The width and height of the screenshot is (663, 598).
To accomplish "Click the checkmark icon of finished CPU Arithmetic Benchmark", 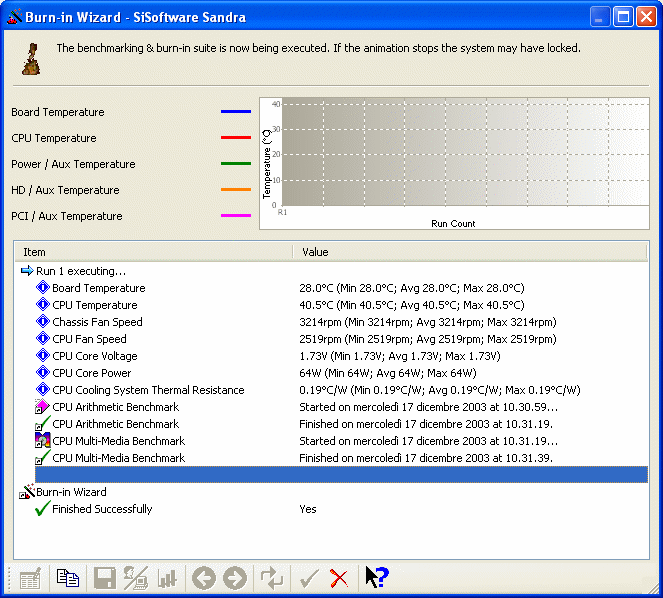I will (42, 423).
